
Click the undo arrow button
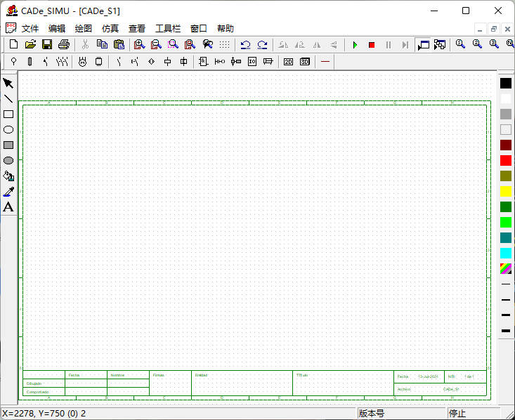245,44
